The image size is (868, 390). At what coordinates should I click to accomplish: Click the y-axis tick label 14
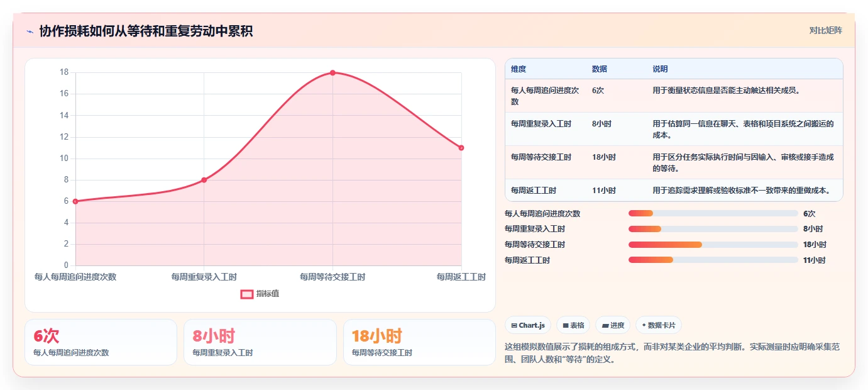(64, 116)
